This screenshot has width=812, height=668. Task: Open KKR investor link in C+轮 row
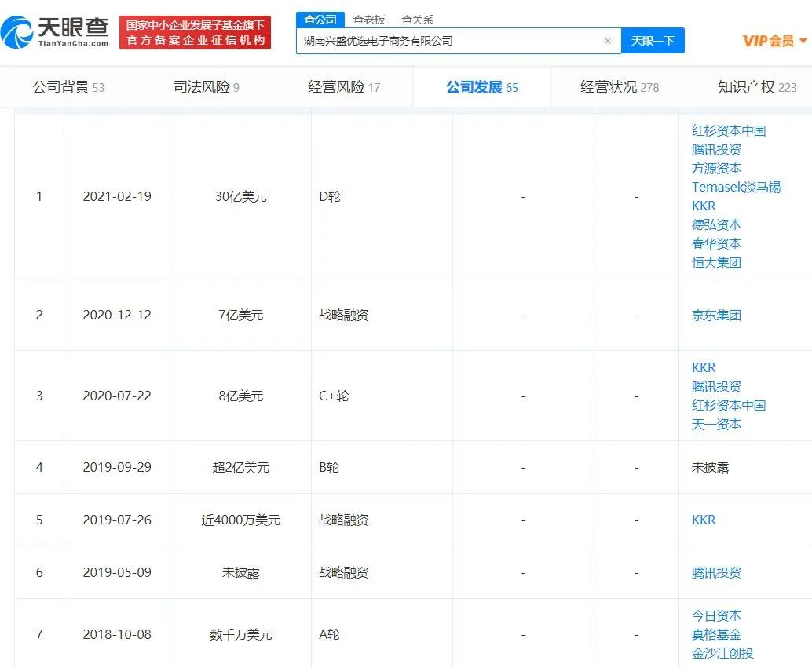tap(704, 367)
